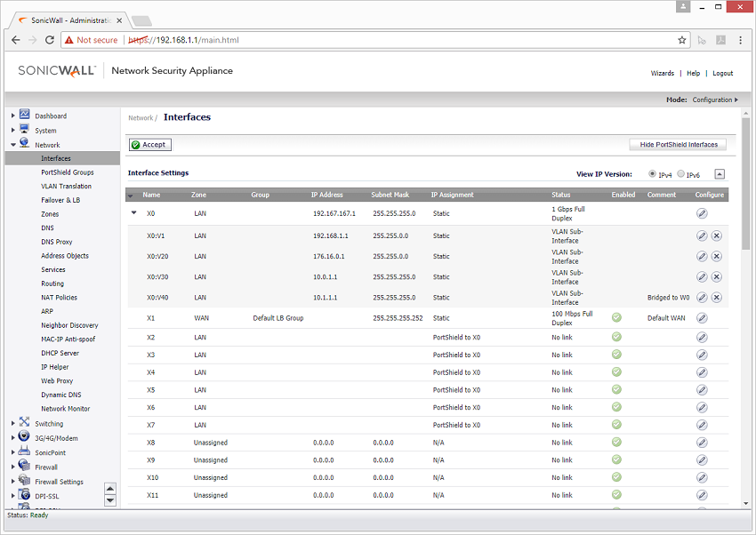Viewport: 756px width, 535px height.
Task: Toggle the enabled status of X11
Action: 616,494
